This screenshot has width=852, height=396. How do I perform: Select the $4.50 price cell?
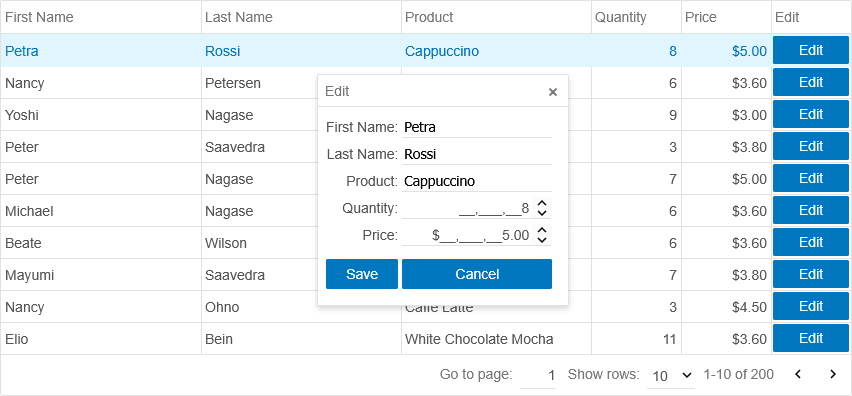726,307
